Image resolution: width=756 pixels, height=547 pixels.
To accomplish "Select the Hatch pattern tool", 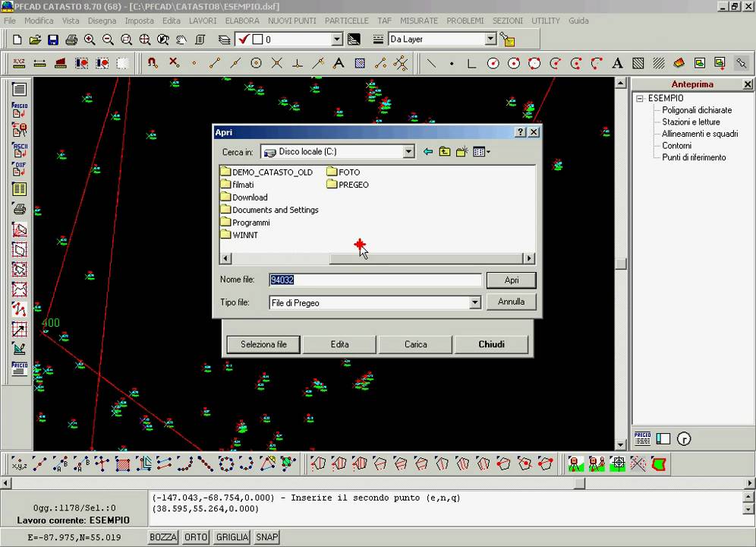I will 638,63.
